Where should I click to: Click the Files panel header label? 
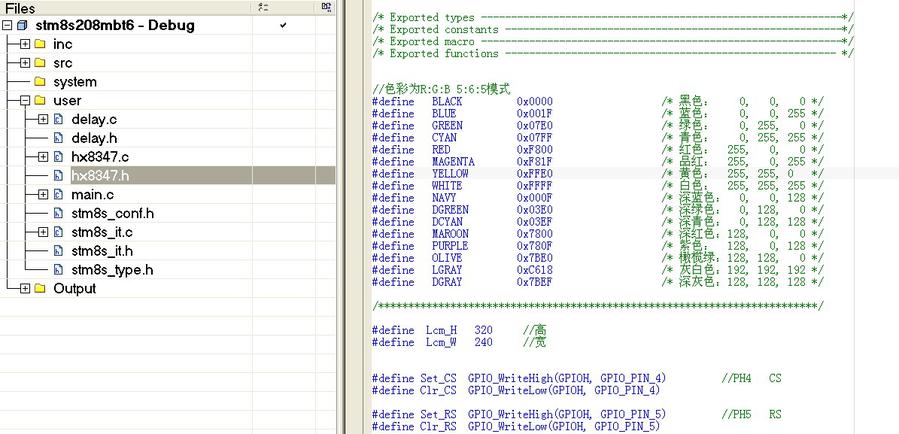point(20,8)
